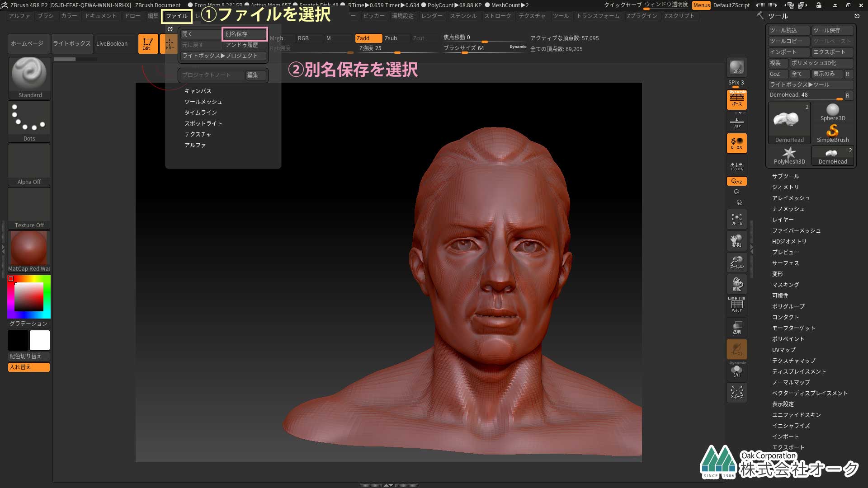868x488 pixels.
Task: Click 編集 button next to プロジェクトノート
Action: click(x=252, y=75)
